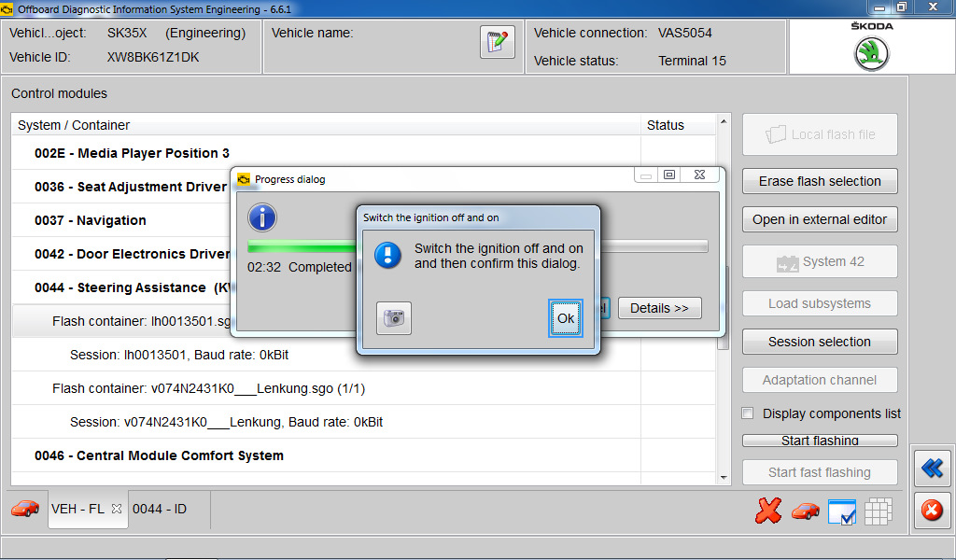Click the red car icon at bottom left
This screenshot has width=956, height=560.
[25, 509]
